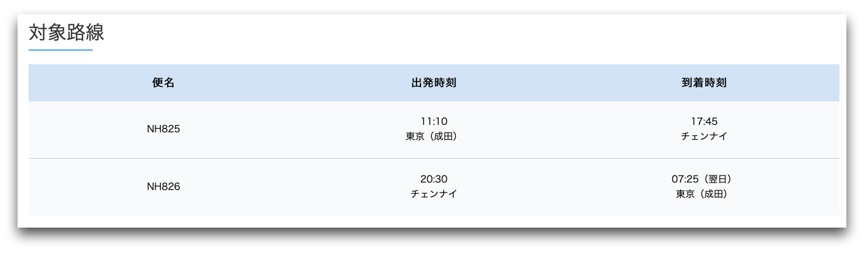Click flight number NH825

pos(164,129)
